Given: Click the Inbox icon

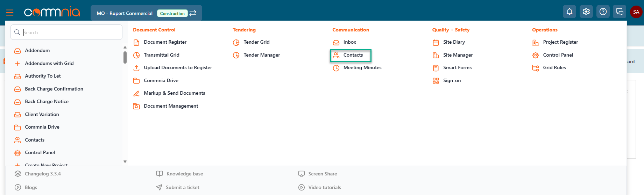Looking at the screenshot, I should pyautogui.click(x=336, y=43).
